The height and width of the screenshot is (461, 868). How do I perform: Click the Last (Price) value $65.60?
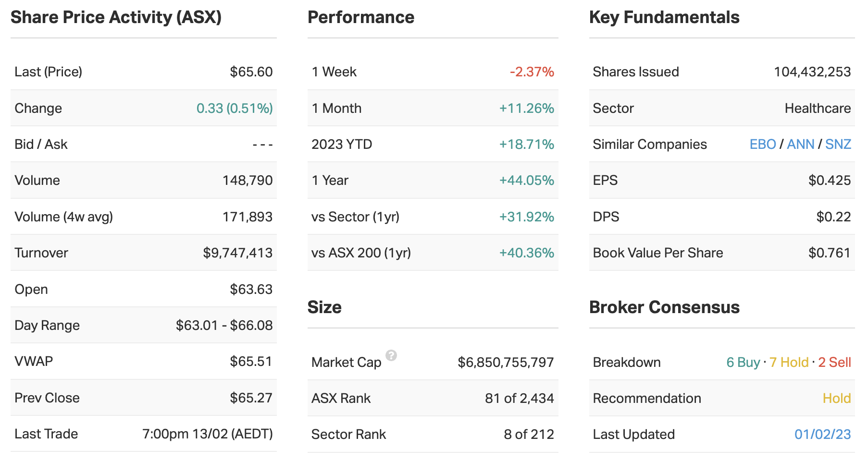tap(251, 72)
